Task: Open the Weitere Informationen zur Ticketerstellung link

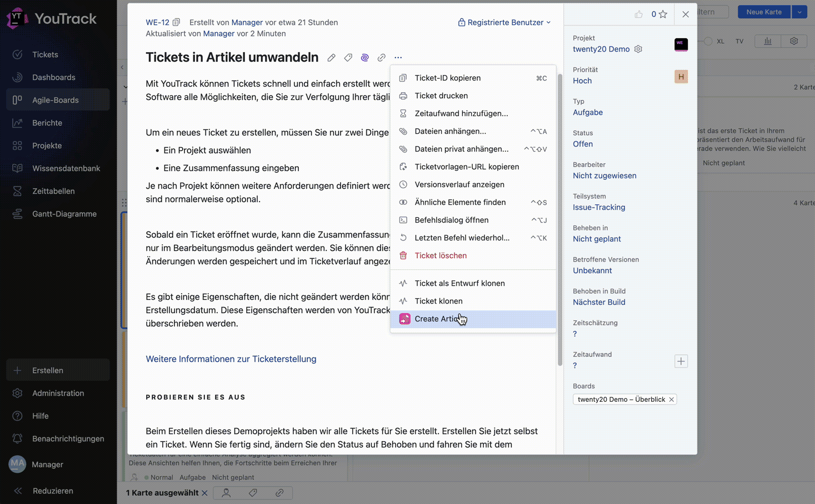Action: pos(231,359)
